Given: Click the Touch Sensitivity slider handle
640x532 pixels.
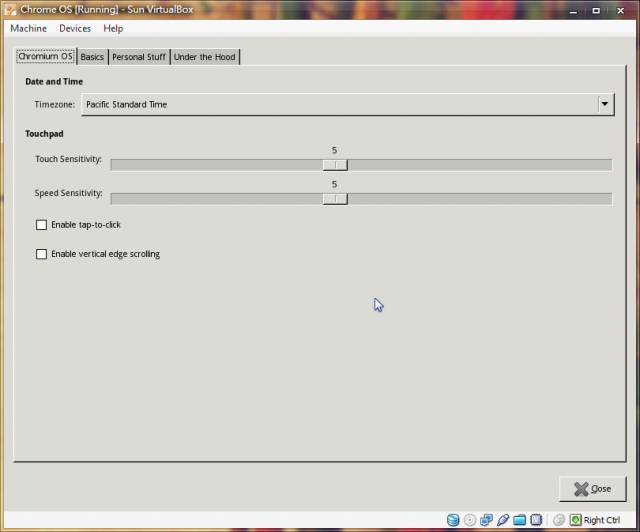Looking at the screenshot, I should coord(335,165).
